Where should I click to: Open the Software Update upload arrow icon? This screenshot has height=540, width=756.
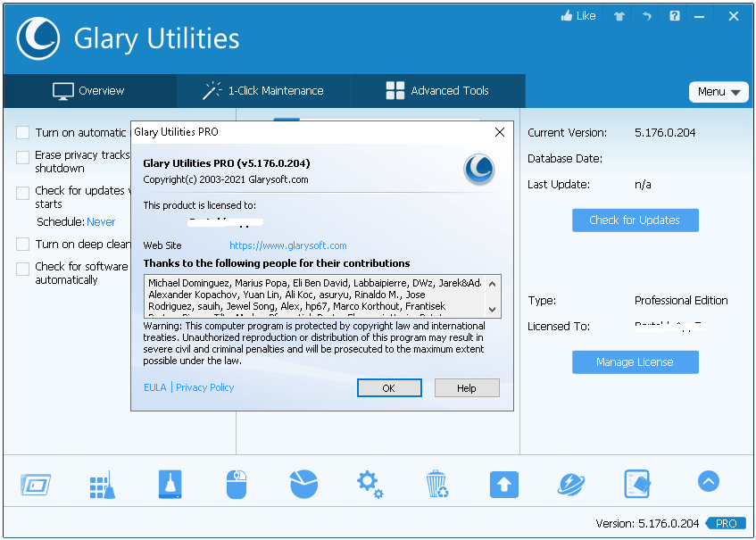tap(503, 484)
